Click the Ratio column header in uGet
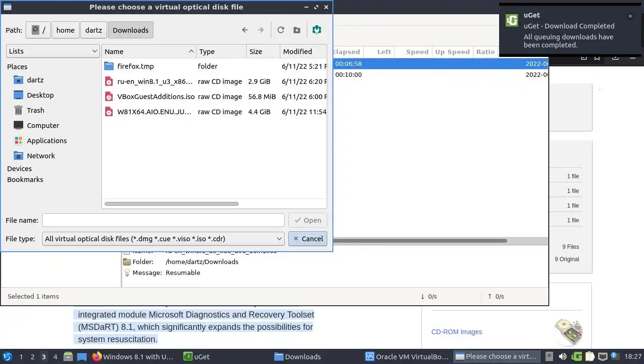This screenshot has width=644, height=364. pyautogui.click(x=485, y=52)
